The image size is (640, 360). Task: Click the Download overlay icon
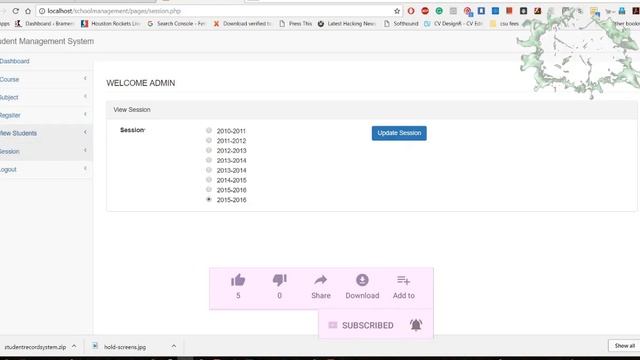(x=362, y=280)
